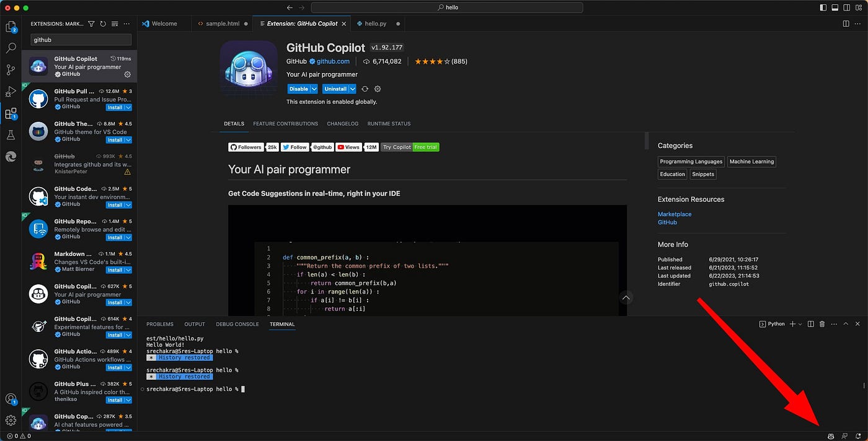The height and width of the screenshot is (441, 868).
Task: Open the Uninstall button dropdown arrow
Action: [352, 89]
